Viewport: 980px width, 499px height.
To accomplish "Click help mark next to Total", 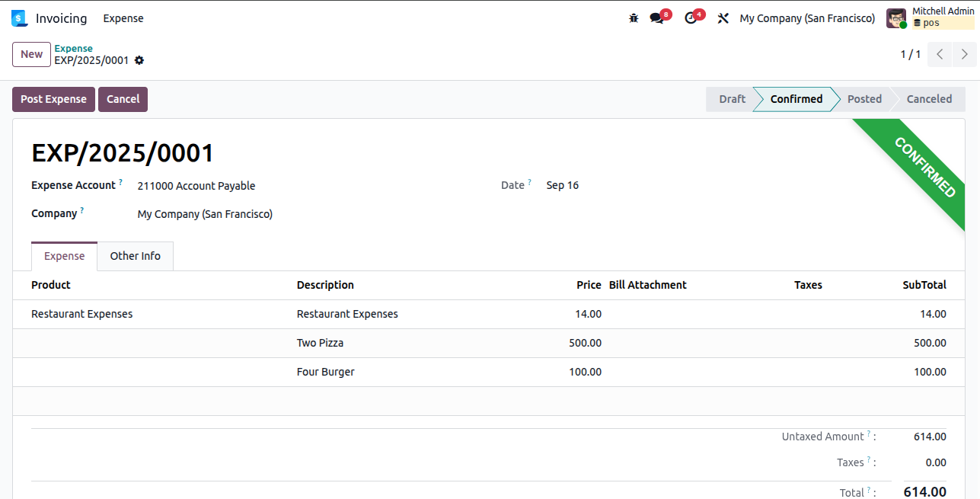I will 869,490.
